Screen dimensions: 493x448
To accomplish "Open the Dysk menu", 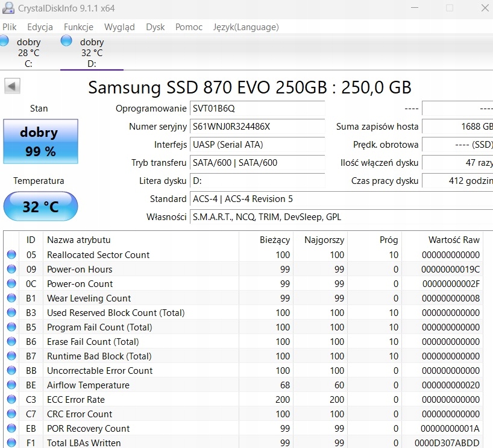I will tap(155, 27).
